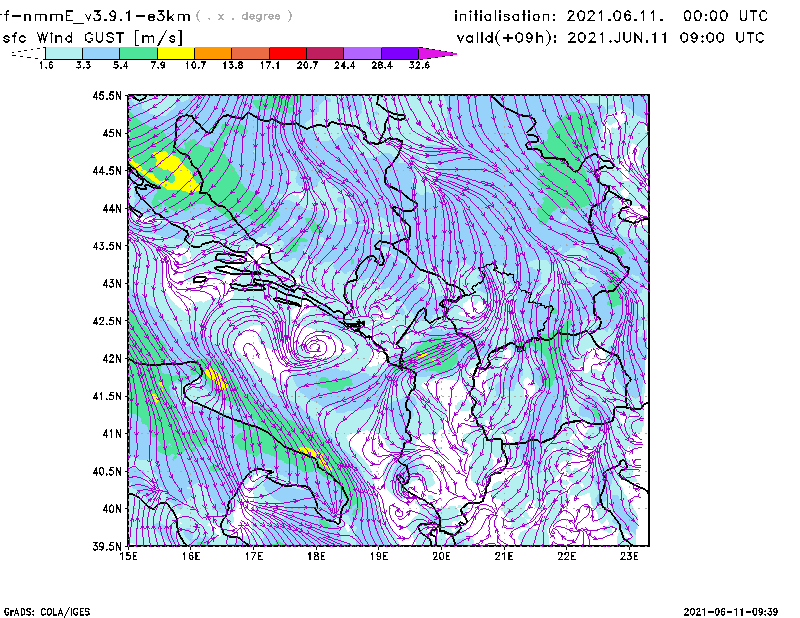The image size is (800, 618).
Task: Click the 15E longitude label
Action: pyautogui.click(x=128, y=556)
